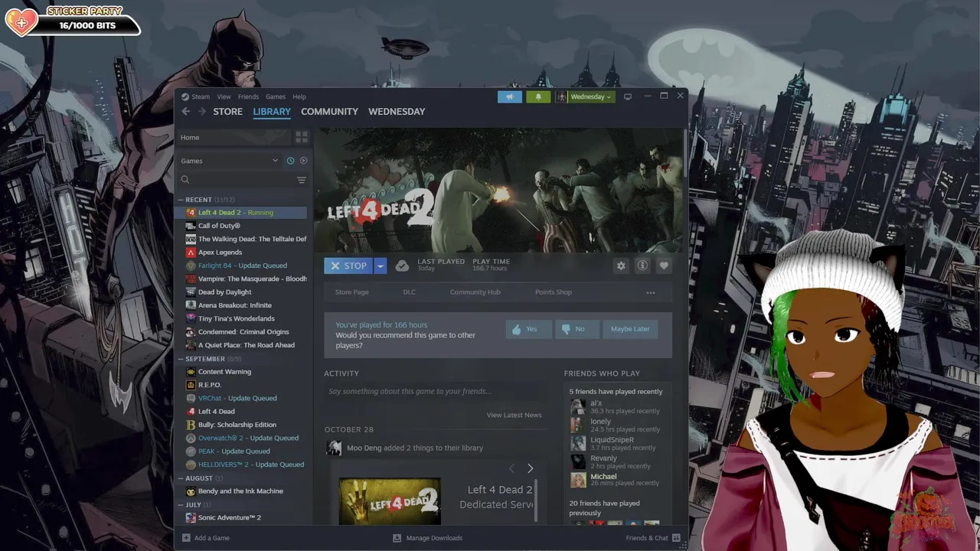Open the Add a Game plus icon
This screenshot has height=551, width=980.
[186, 538]
